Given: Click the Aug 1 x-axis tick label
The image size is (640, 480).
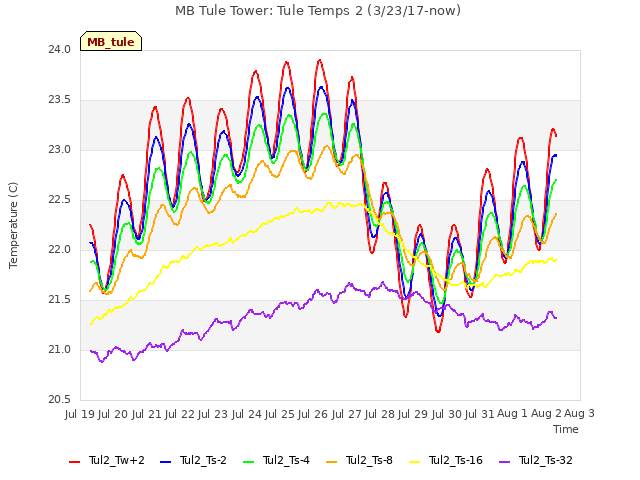Looking at the screenshot, I should click(x=512, y=414).
